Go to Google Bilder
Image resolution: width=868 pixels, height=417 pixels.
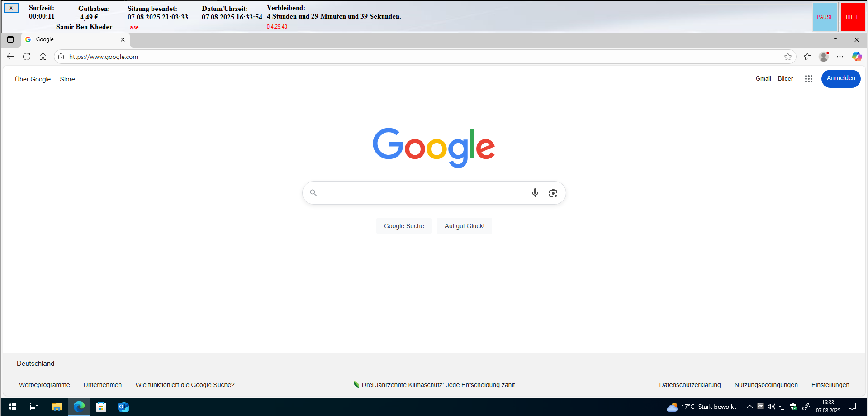(786, 78)
